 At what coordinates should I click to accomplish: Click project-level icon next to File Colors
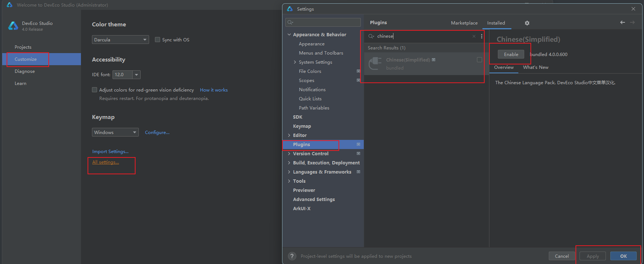358,71
